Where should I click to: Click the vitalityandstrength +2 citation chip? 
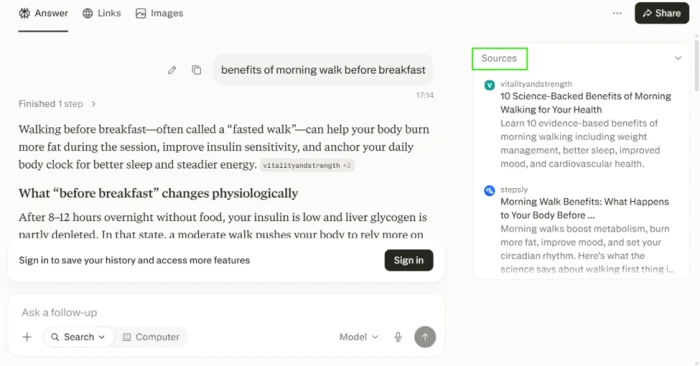coord(307,166)
